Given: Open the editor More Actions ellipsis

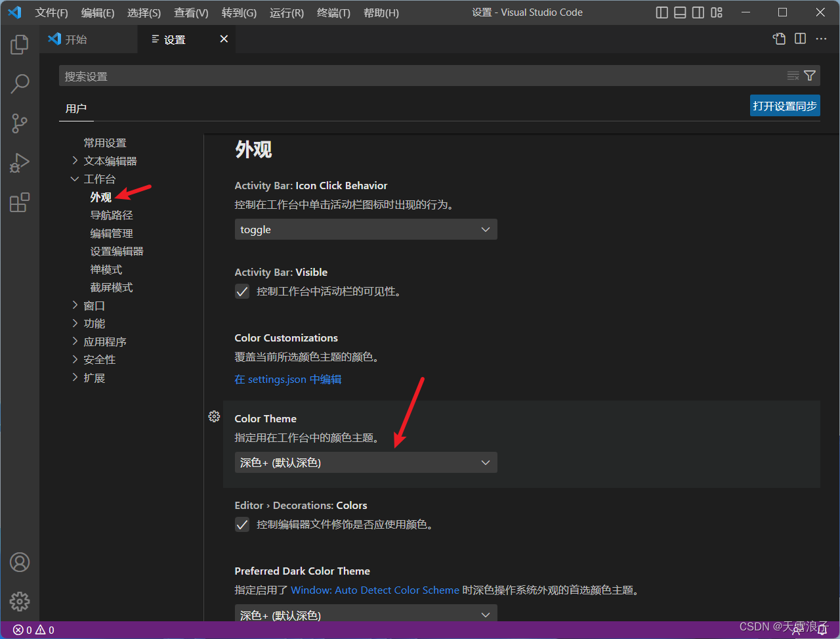Looking at the screenshot, I should coord(821,39).
